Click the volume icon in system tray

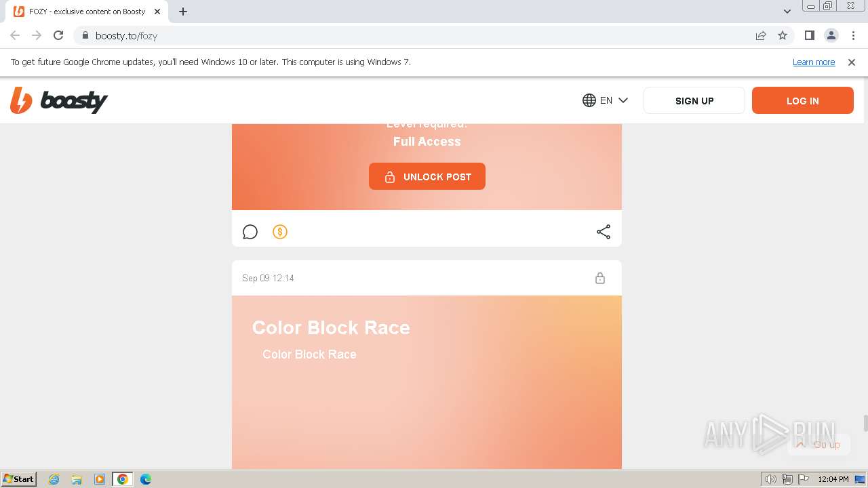[771, 479]
